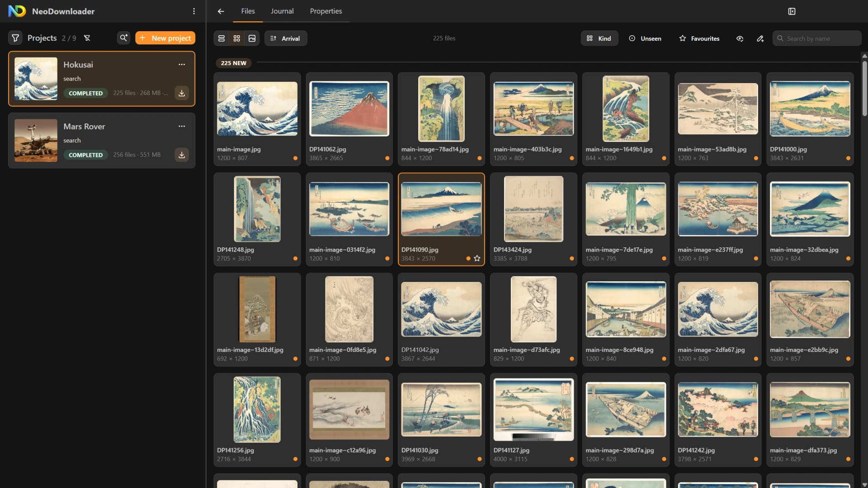The image size is (868, 488).
Task: Open the DP141042.jpg thumbnail
Action: pyautogui.click(x=441, y=309)
